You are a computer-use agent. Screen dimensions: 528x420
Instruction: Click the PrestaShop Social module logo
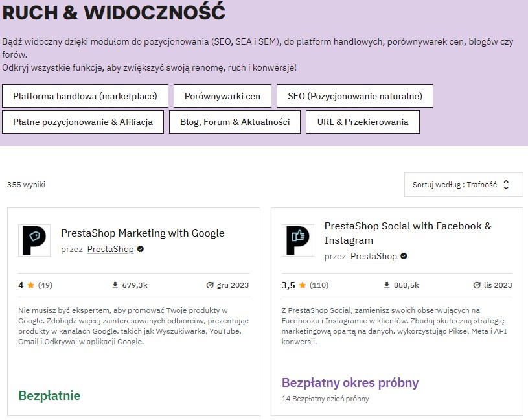pos(298,239)
